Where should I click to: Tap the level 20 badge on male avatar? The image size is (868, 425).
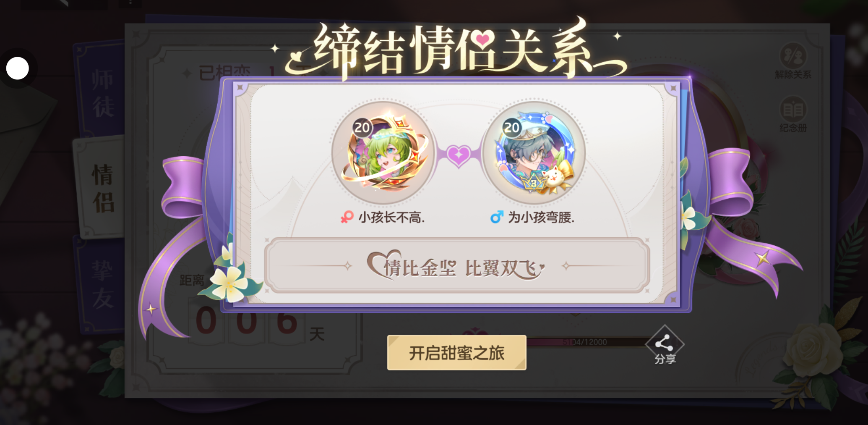(x=512, y=127)
